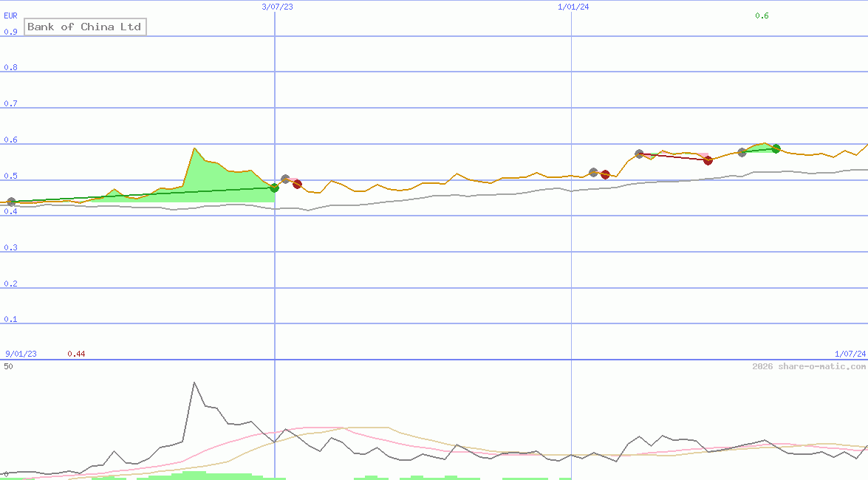Click the red marker beside that 1/01/24 gray dot
The image size is (868, 480).
coord(606,175)
